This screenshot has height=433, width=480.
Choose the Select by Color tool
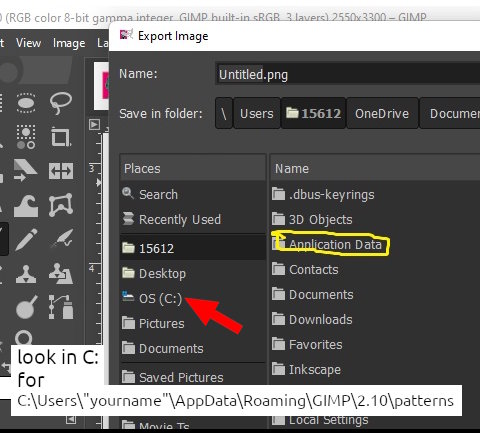tap(26, 137)
